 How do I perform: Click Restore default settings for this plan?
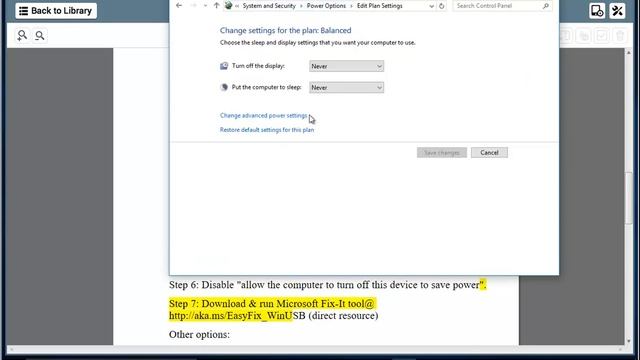click(267, 130)
